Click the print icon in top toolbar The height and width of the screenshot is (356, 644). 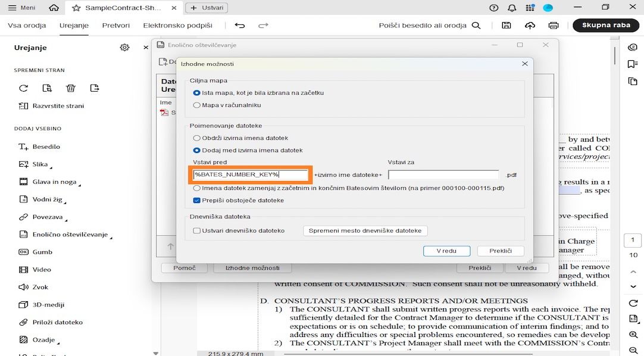553,26
